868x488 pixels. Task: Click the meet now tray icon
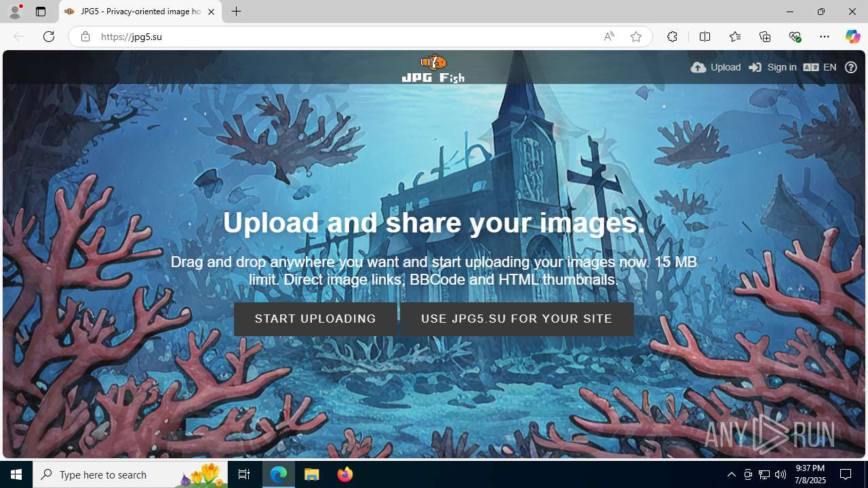(x=748, y=474)
